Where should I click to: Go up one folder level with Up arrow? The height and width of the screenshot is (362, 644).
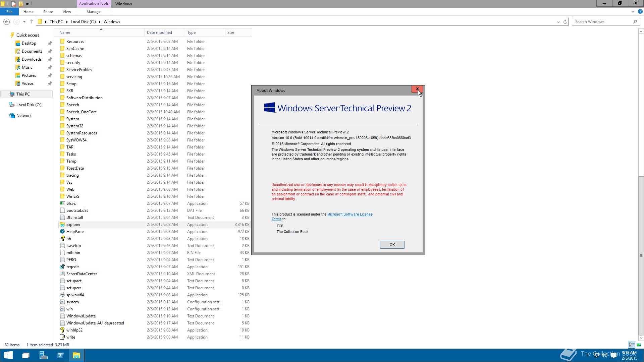point(32,22)
